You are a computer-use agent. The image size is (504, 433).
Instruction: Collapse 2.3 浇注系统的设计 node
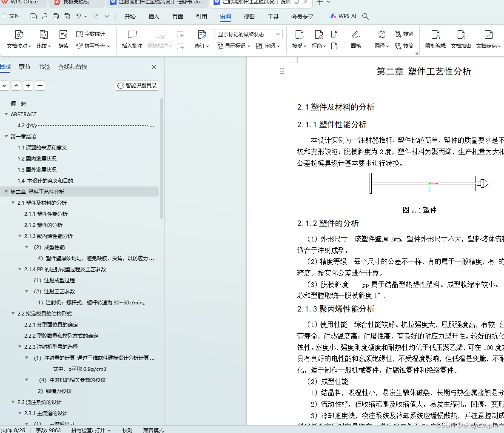[x=13, y=402]
